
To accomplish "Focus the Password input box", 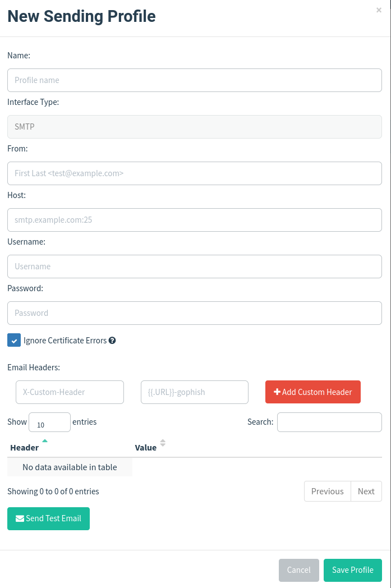I will 194,313.
